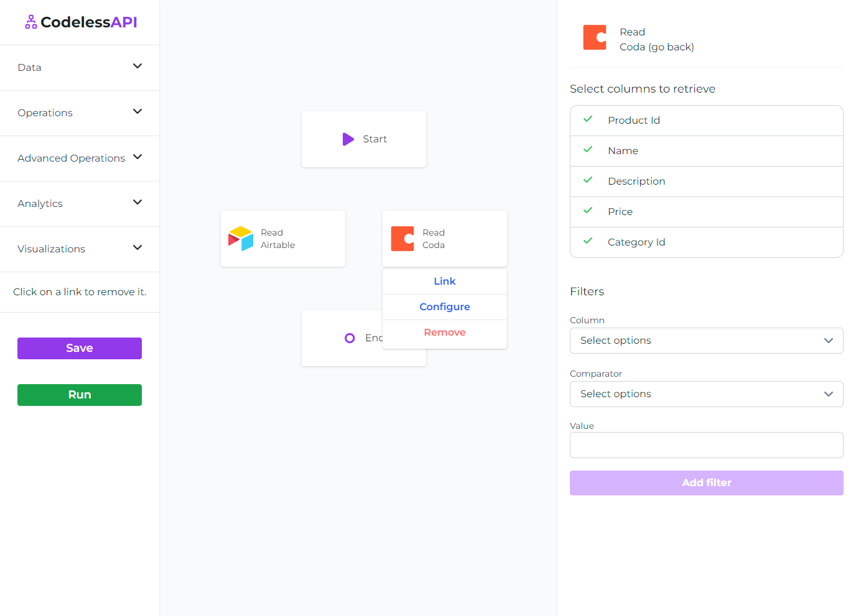Expand the Visualizations section
Image resolution: width=856 pixels, height=616 pixels.
click(x=80, y=249)
